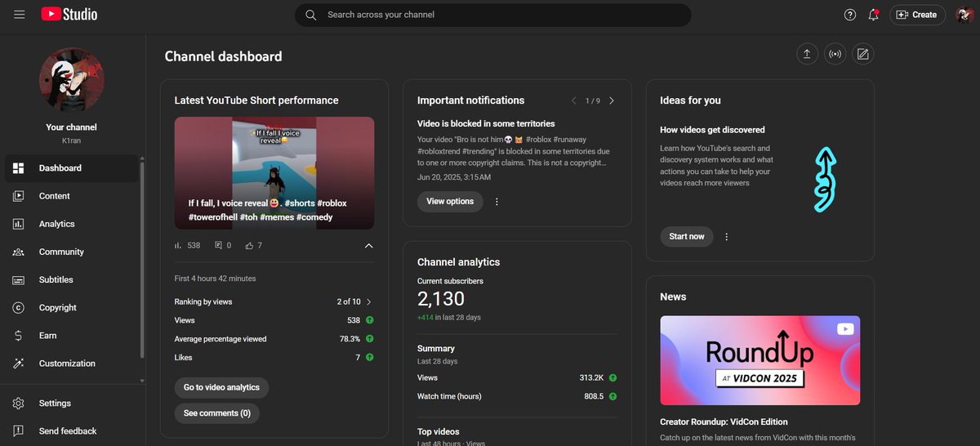Open Settings in the sidebar

click(x=71, y=404)
